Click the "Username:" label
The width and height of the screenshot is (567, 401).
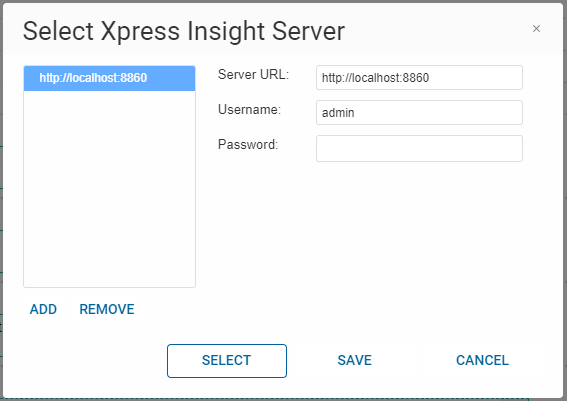(249, 110)
